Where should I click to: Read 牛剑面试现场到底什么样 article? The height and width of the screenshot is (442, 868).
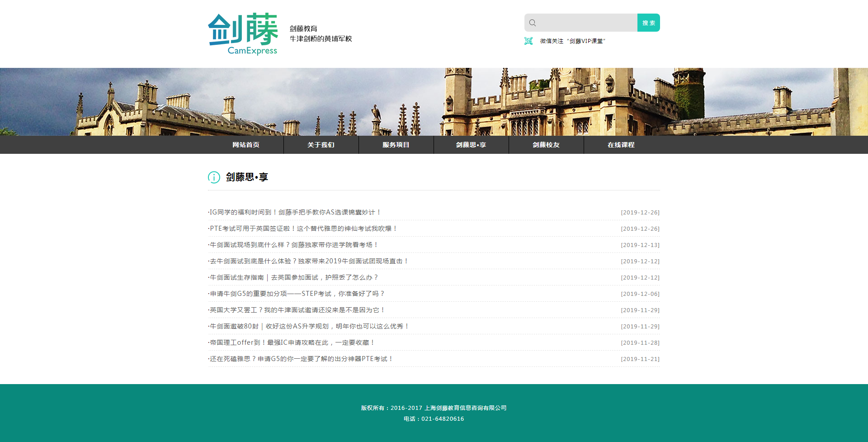(293, 245)
